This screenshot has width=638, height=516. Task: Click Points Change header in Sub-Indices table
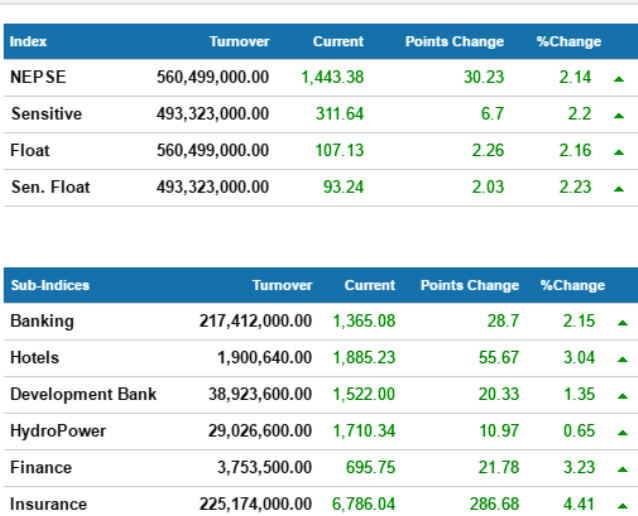(470, 285)
